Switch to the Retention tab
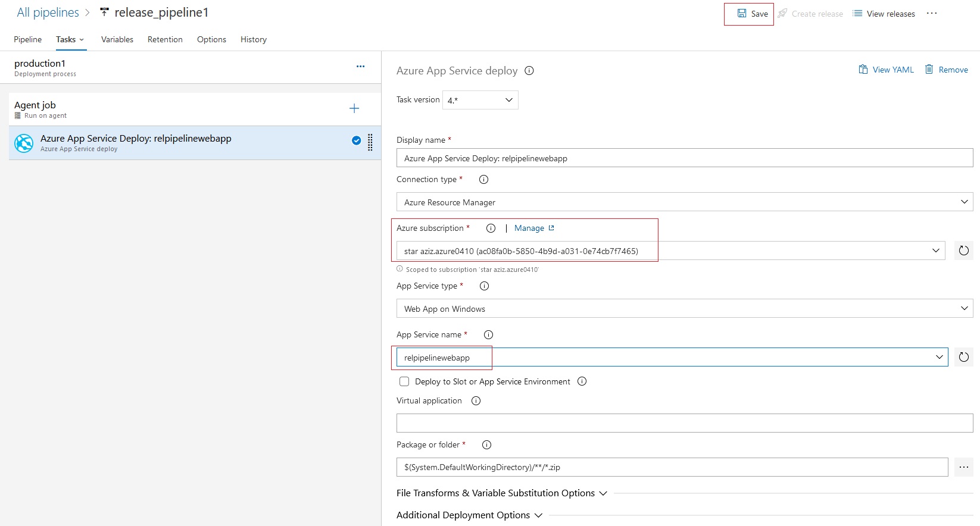The width and height of the screenshot is (980, 526). (165, 39)
